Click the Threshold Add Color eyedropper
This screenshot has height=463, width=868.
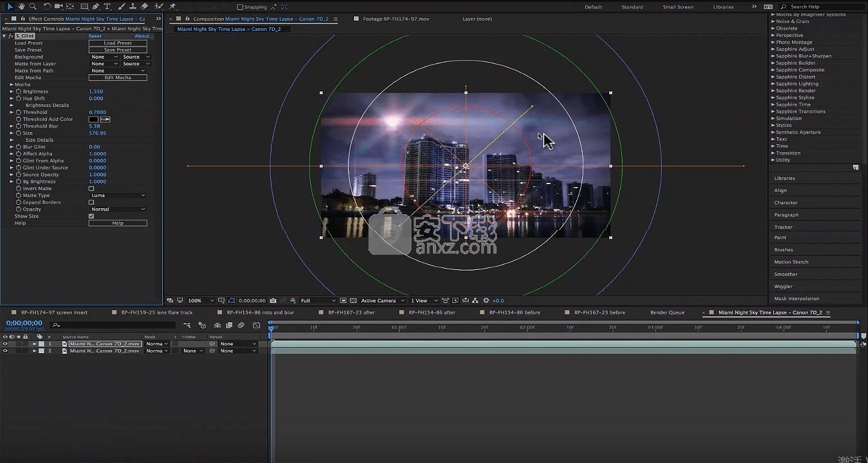(x=105, y=120)
